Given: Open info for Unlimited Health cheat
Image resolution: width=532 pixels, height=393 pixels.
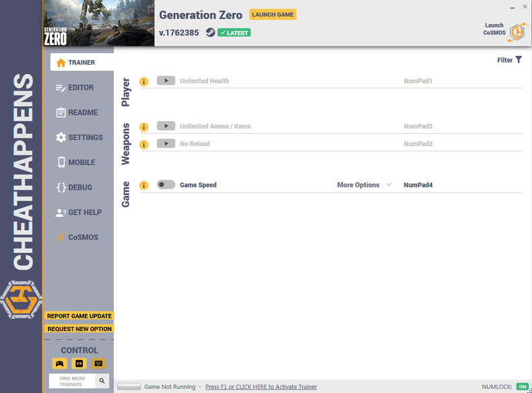Looking at the screenshot, I should pyautogui.click(x=144, y=81).
